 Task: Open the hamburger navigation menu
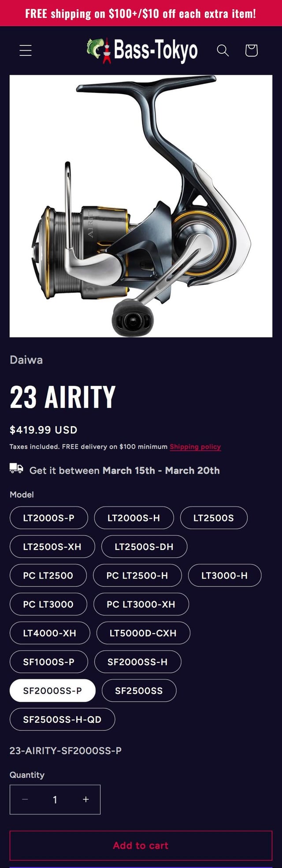pos(26,51)
